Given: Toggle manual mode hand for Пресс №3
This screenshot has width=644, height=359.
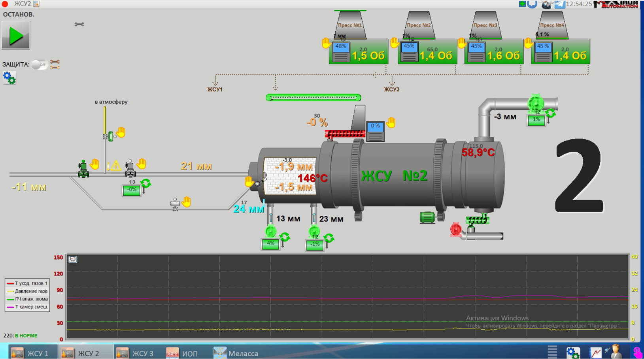Looking at the screenshot, I should [462, 43].
